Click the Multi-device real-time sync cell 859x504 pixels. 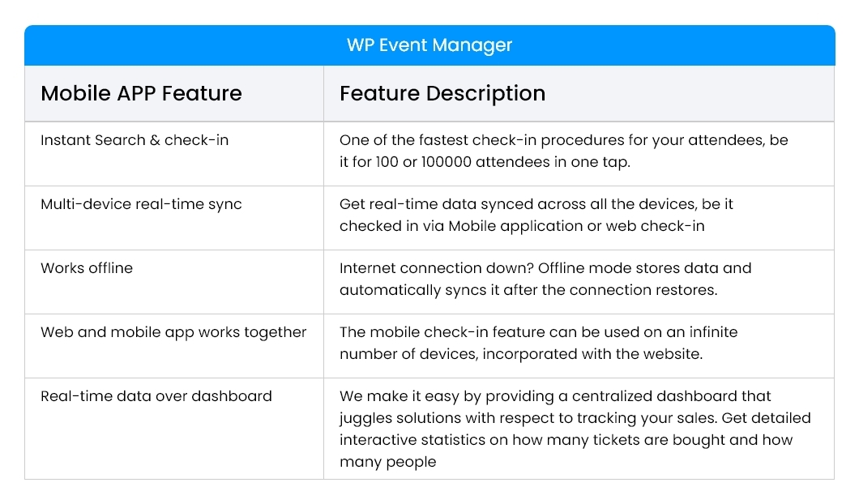click(x=141, y=204)
